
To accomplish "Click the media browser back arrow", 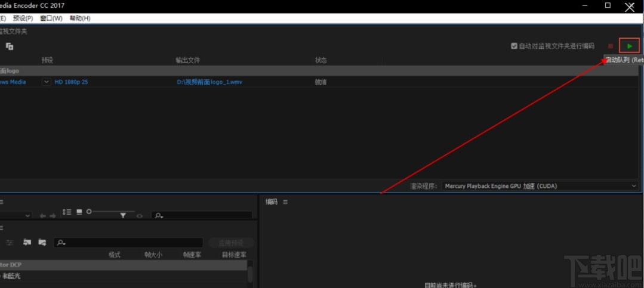I will (42, 216).
